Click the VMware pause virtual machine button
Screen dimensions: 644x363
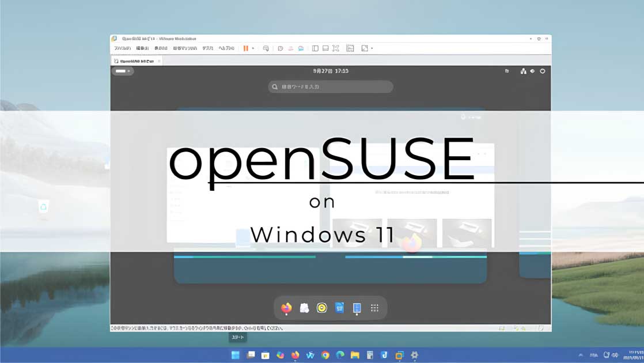pos(246,48)
